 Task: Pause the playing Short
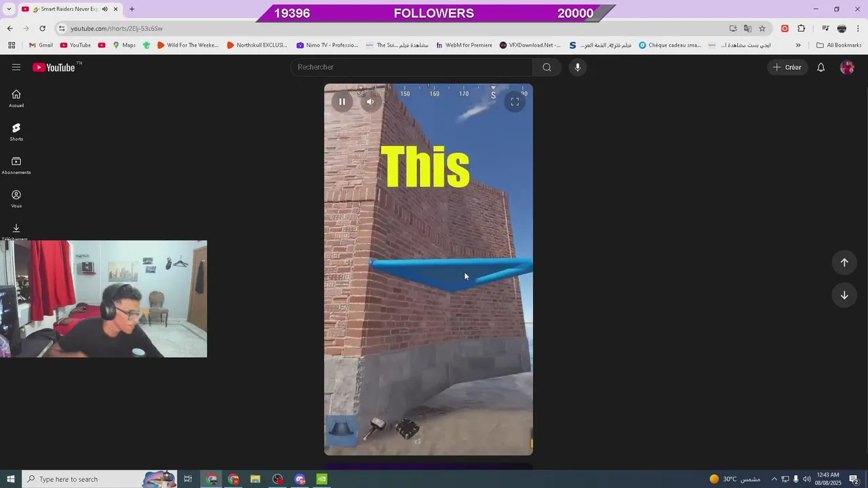point(342,102)
